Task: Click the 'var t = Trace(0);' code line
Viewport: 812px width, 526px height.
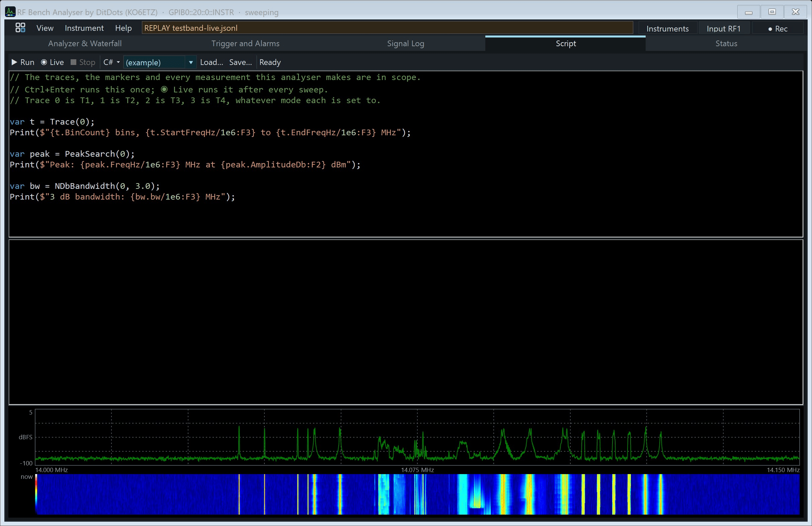Action: pos(52,122)
